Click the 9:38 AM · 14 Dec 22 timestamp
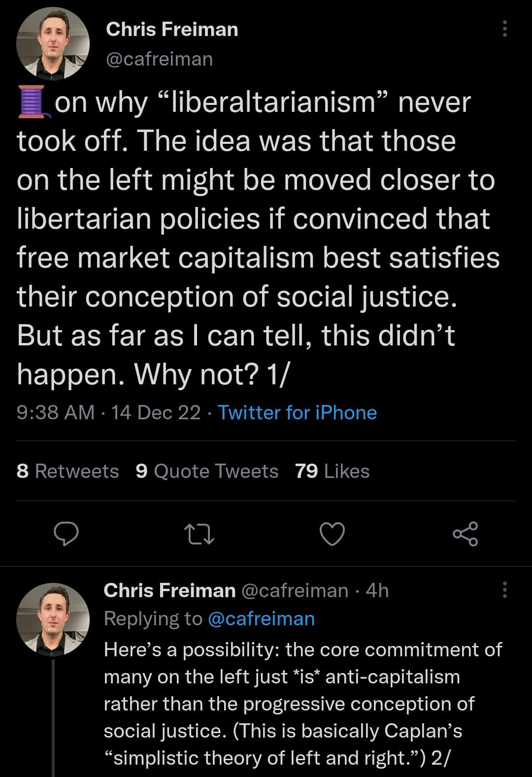 [x=108, y=412]
